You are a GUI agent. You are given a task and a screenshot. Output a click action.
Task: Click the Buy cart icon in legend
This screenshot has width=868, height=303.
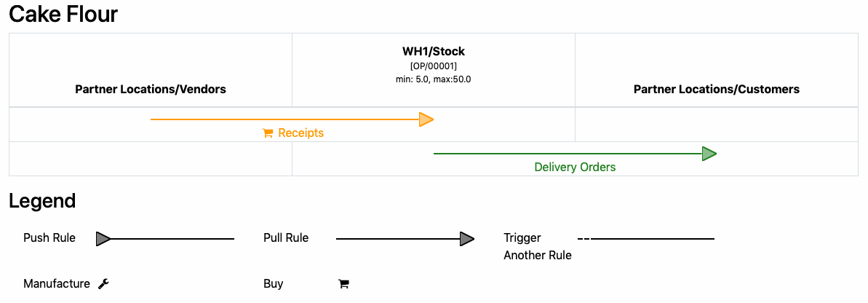pyautogui.click(x=343, y=284)
